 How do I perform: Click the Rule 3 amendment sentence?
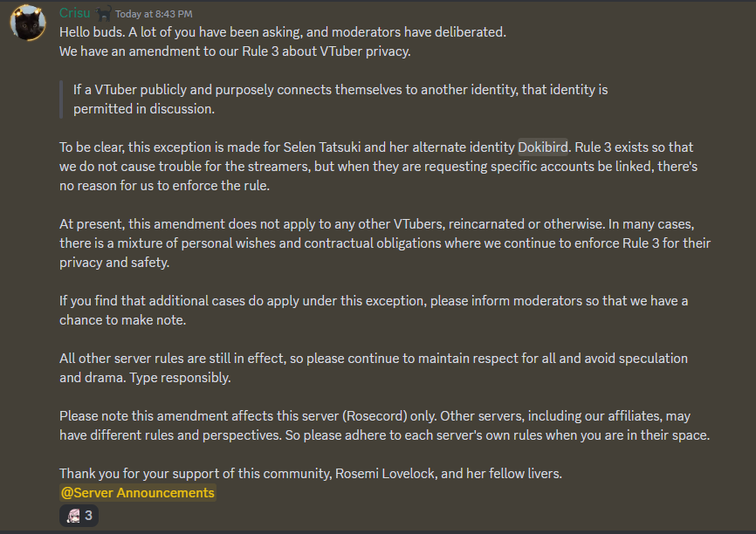pyautogui.click(x=235, y=51)
